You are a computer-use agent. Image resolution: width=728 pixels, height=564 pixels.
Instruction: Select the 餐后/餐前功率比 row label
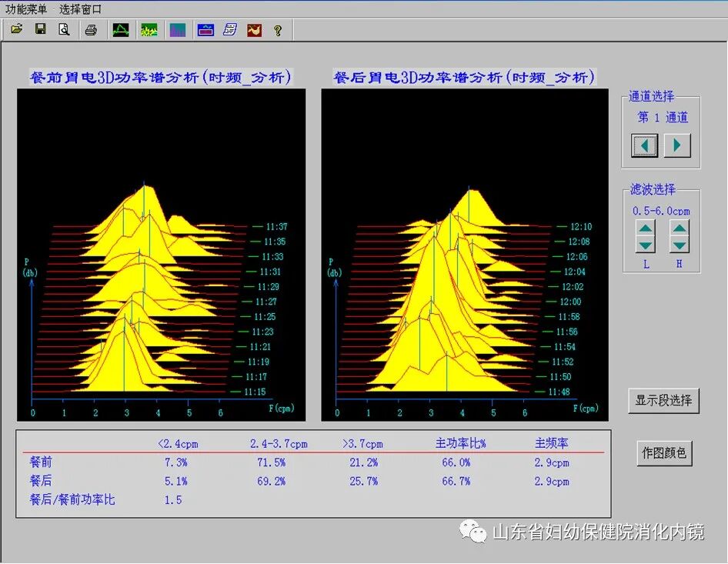point(72,499)
